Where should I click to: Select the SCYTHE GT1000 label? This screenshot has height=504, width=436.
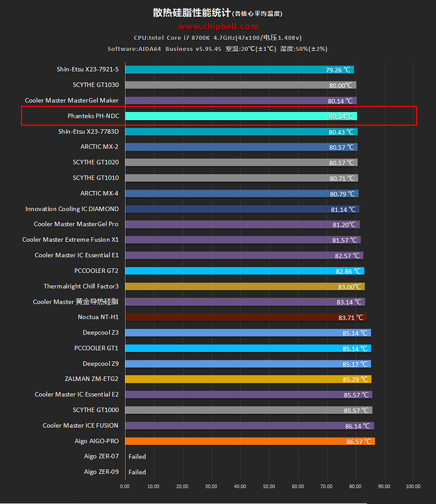tap(95, 410)
